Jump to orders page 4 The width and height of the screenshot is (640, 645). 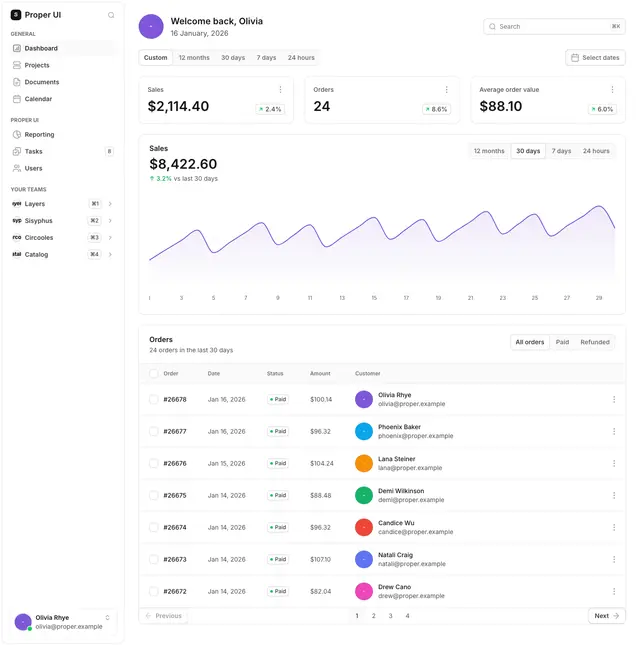point(407,616)
